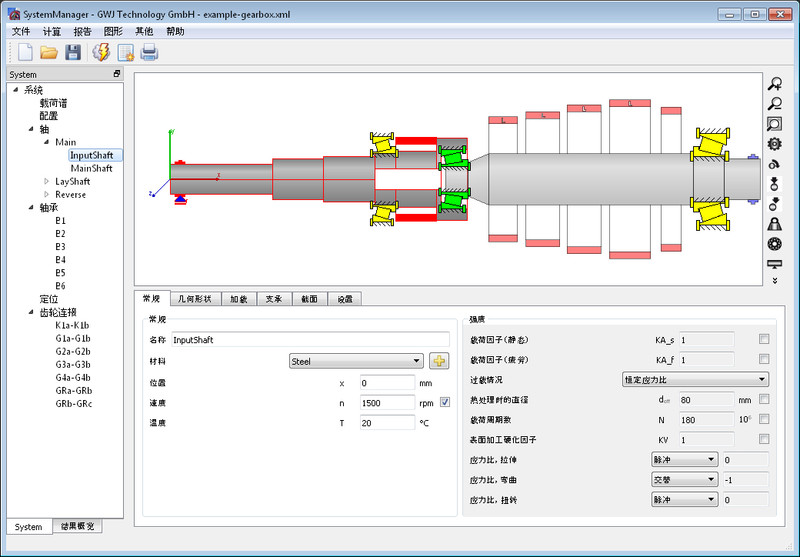Switch to the 几何形状 tab
The image size is (800, 557).
point(195,298)
